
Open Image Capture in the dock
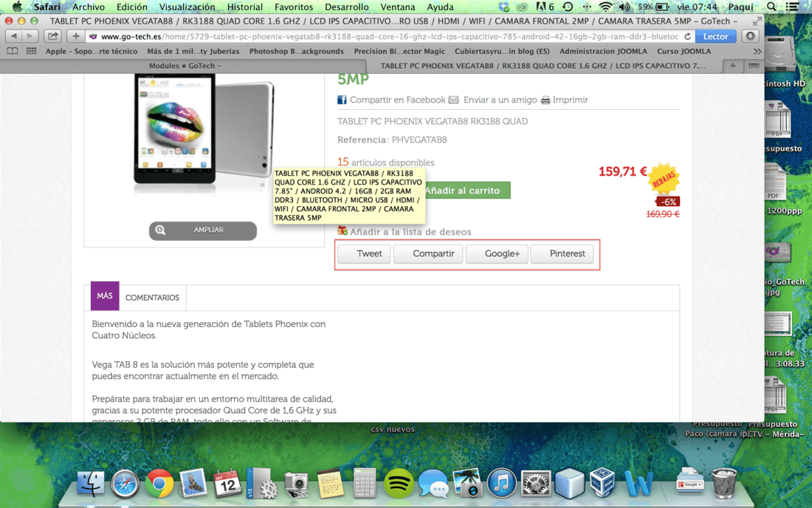point(296,485)
